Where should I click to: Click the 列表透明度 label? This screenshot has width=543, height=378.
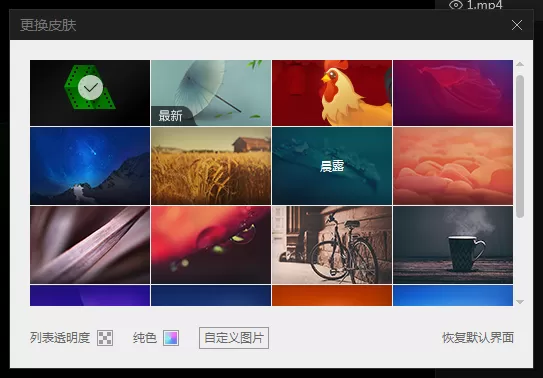click(x=60, y=338)
